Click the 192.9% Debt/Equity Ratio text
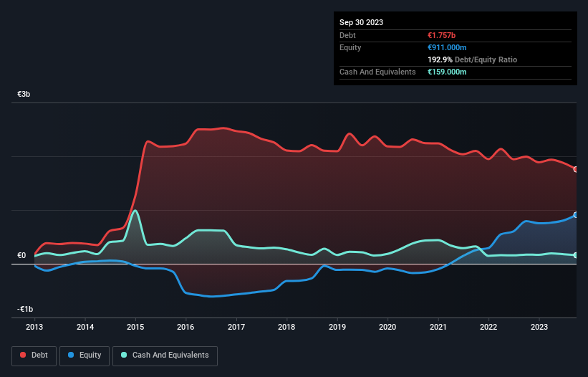Viewport: 588px width, 377px height. (472, 59)
